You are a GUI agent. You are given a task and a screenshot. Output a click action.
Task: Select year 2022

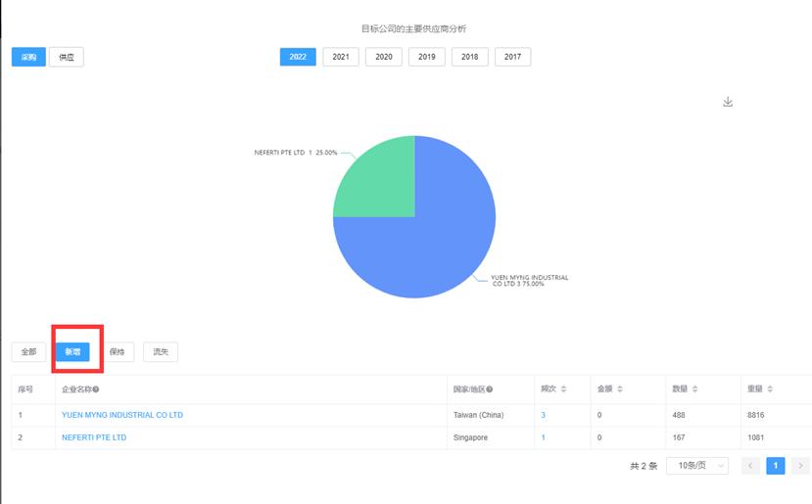pyautogui.click(x=298, y=57)
